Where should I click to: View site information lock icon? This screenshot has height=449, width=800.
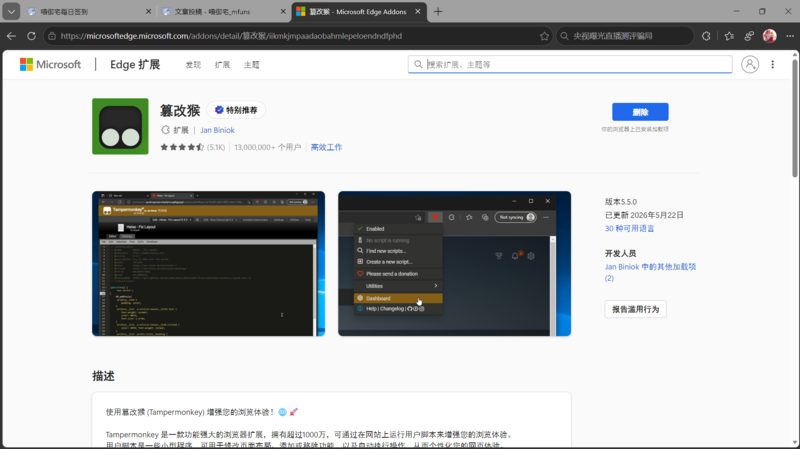point(52,36)
